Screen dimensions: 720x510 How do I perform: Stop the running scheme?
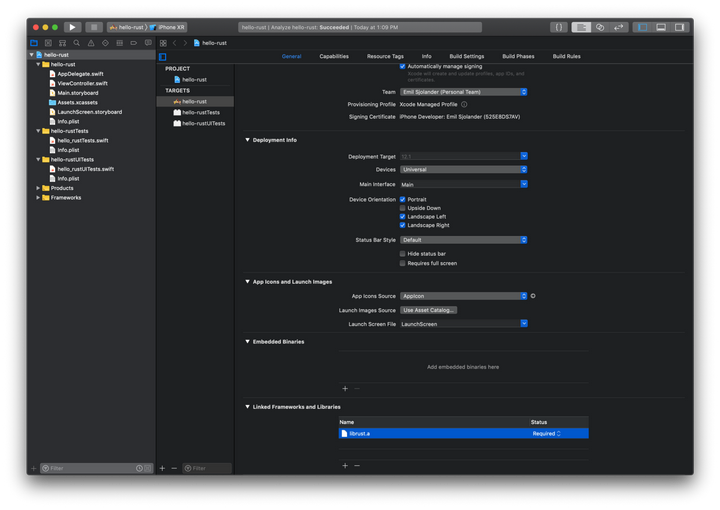pyautogui.click(x=94, y=28)
